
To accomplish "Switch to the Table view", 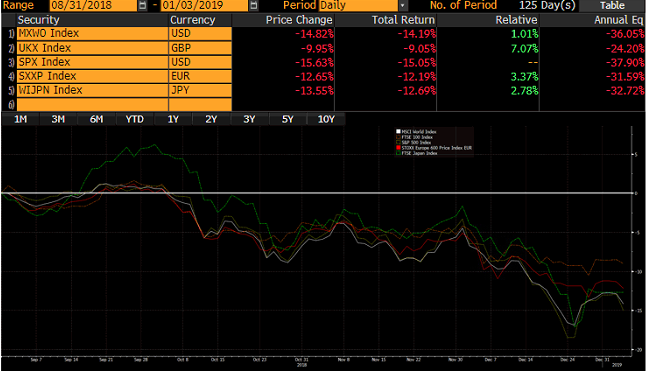I will pyautogui.click(x=612, y=5).
